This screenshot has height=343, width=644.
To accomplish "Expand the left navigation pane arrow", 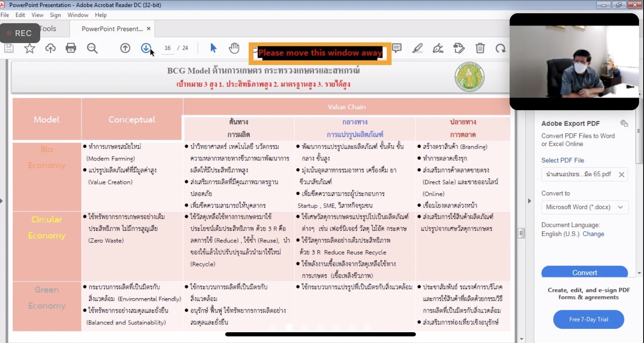I will pyautogui.click(x=2, y=201).
